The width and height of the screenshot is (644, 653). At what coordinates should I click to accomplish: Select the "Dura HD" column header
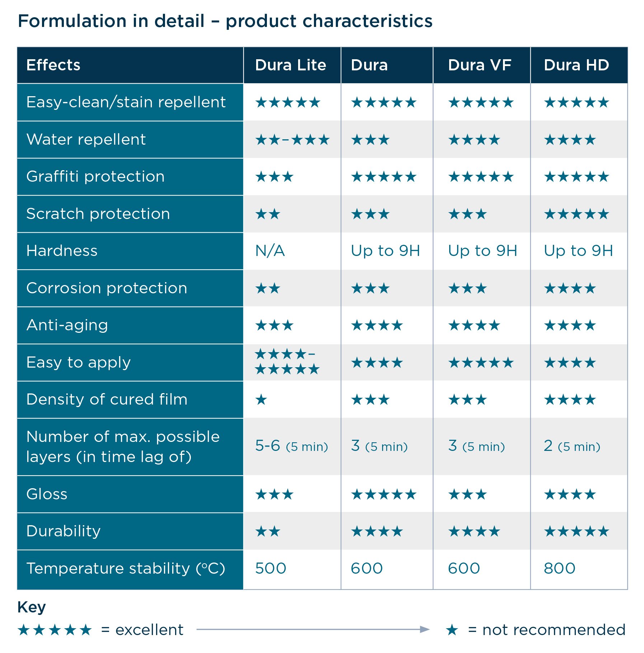[x=576, y=65]
